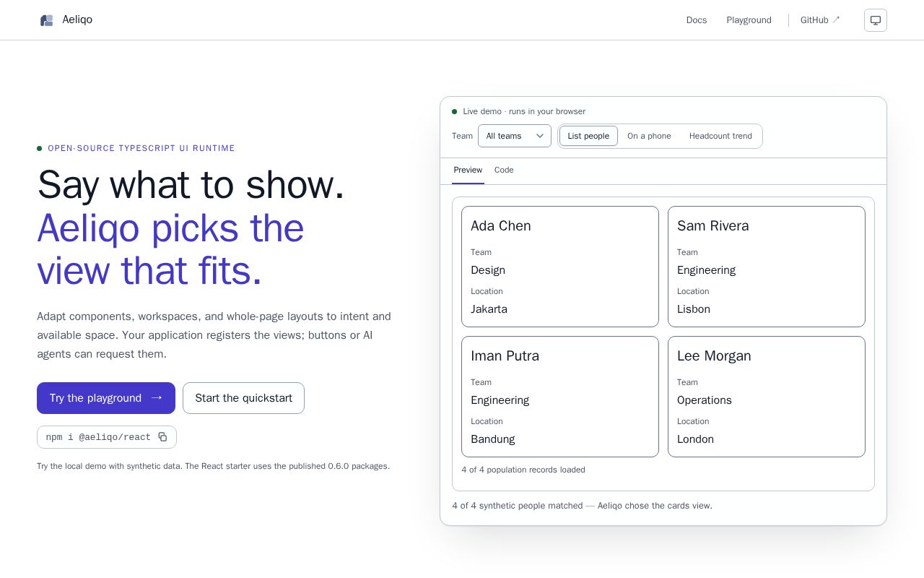Click the Ada Chen card name

click(501, 226)
